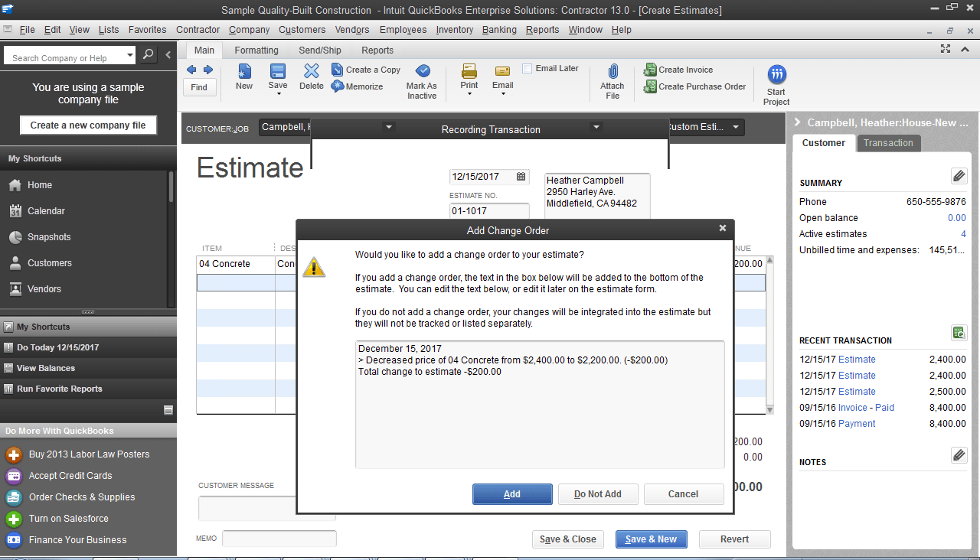Go to previous estimate arrow
The image size is (980, 560).
[191, 70]
